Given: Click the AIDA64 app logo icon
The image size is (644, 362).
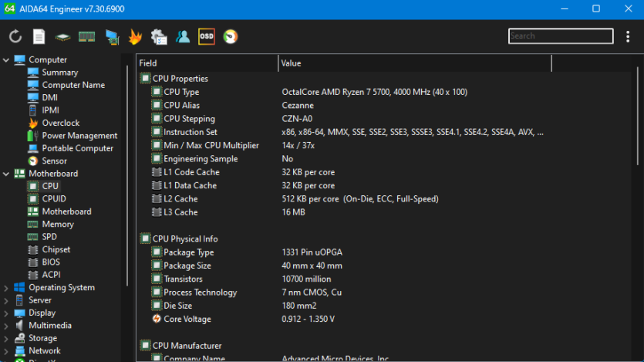Looking at the screenshot, I should click(9, 8).
